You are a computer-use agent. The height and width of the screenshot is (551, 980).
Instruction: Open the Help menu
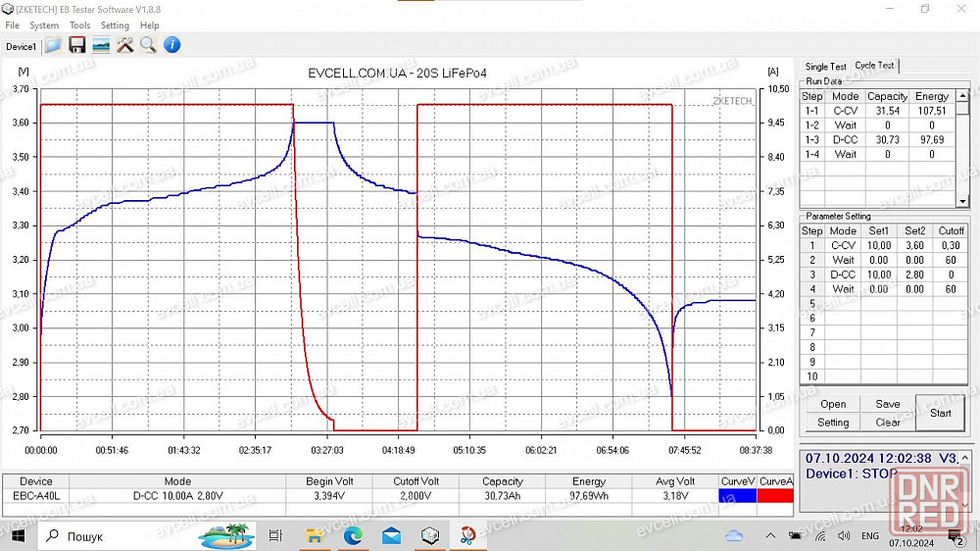149,25
